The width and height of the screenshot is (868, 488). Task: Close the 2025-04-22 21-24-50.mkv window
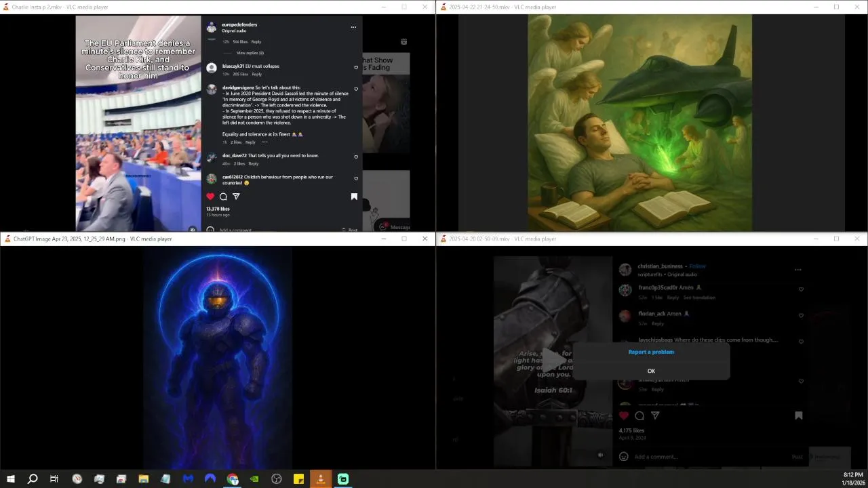pos(857,7)
